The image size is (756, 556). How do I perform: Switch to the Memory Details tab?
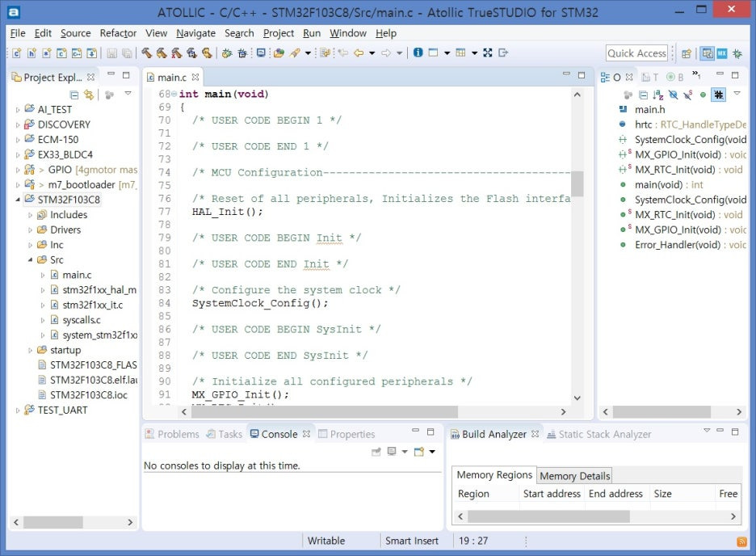[x=574, y=476]
